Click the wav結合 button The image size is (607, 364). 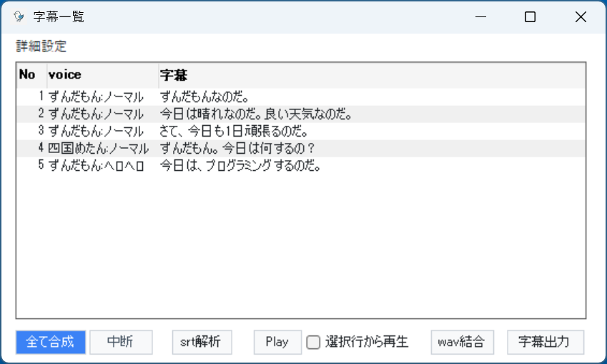tap(462, 343)
